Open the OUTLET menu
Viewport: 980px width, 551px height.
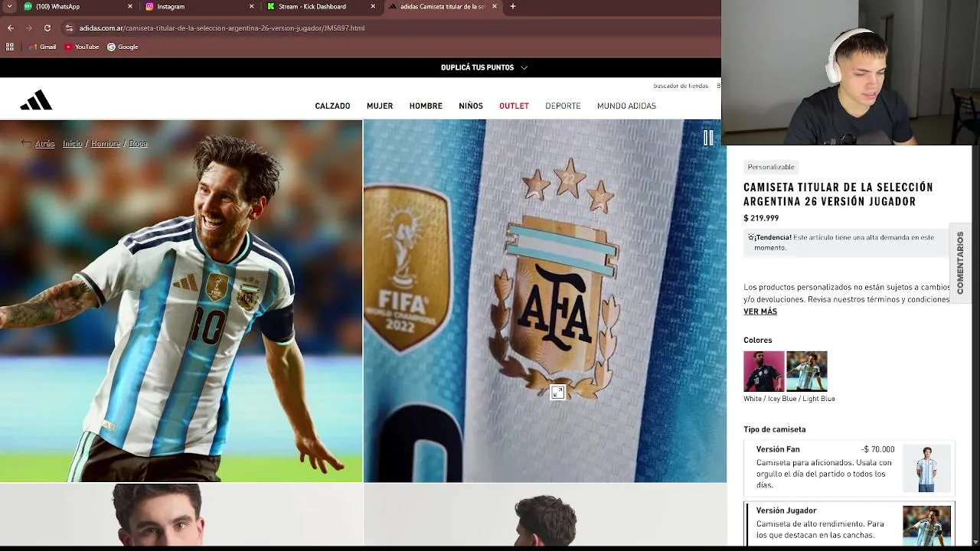click(514, 106)
